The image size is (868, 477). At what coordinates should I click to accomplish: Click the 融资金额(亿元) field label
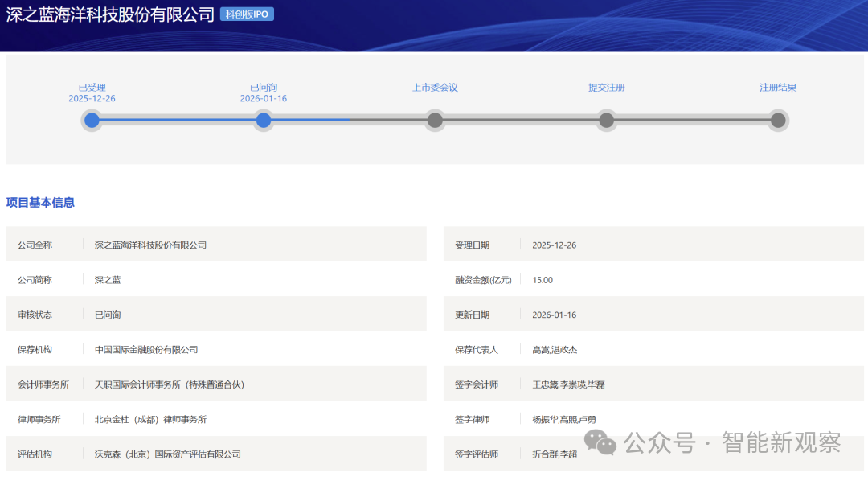[483, 280]
